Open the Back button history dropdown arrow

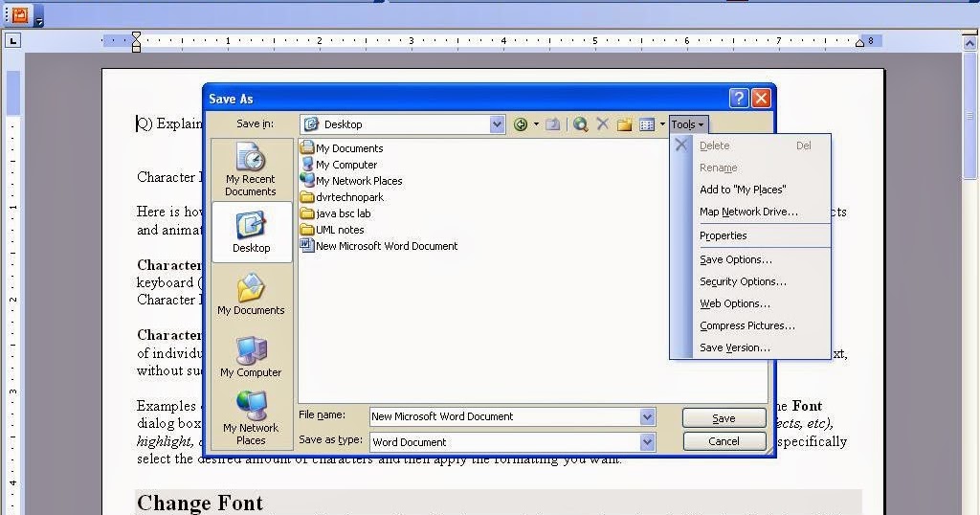click(x=536, y=124)
